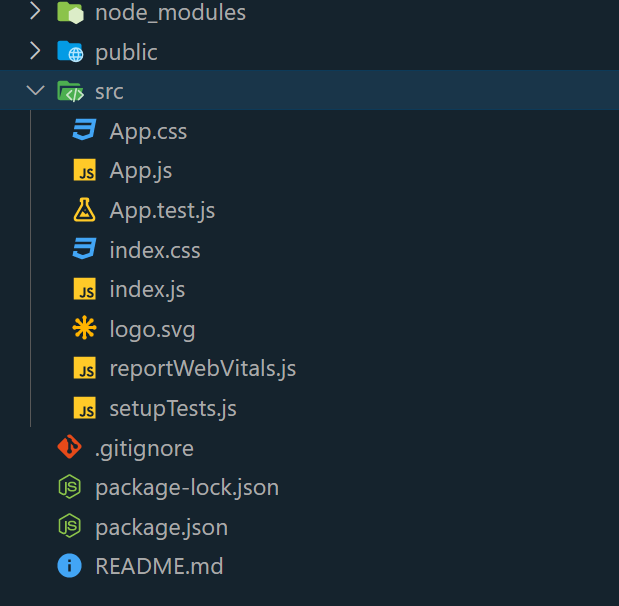Viewport: 619px width, 606px height.
Task: Open the App.css file
Action: 148,131
